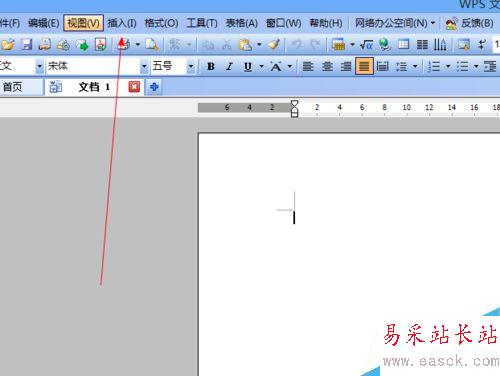Click the Undo arrow icon

296,44
